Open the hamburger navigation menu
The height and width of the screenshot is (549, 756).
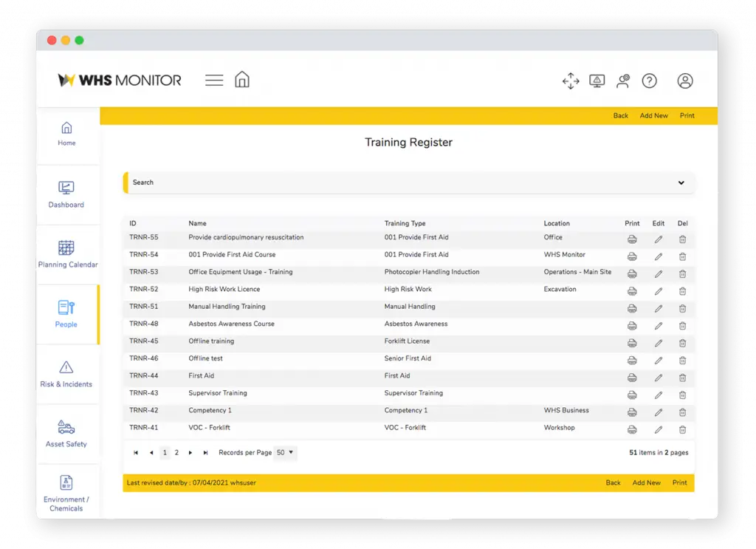pos(213,79)
